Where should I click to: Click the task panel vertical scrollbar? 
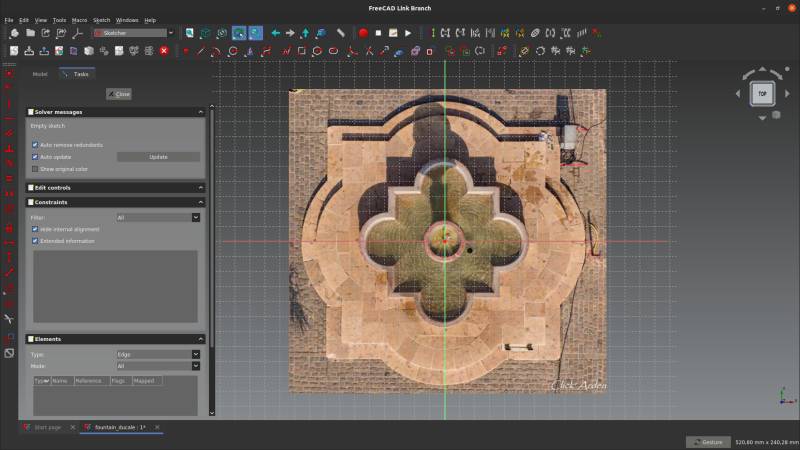pos(212,260)
